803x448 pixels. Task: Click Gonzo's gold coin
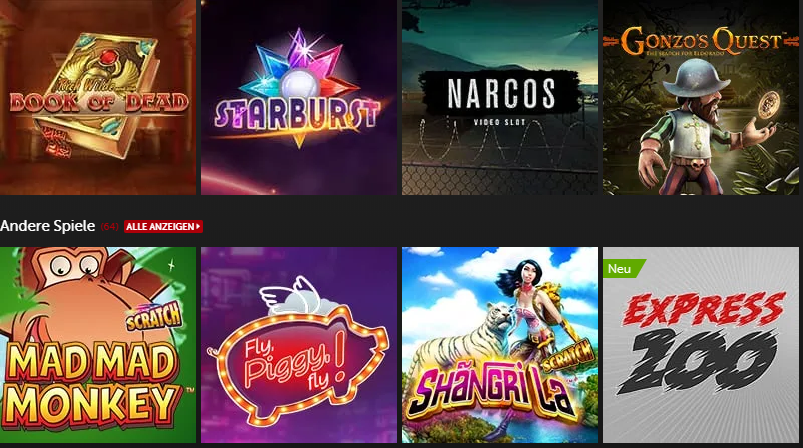point(767,105)
